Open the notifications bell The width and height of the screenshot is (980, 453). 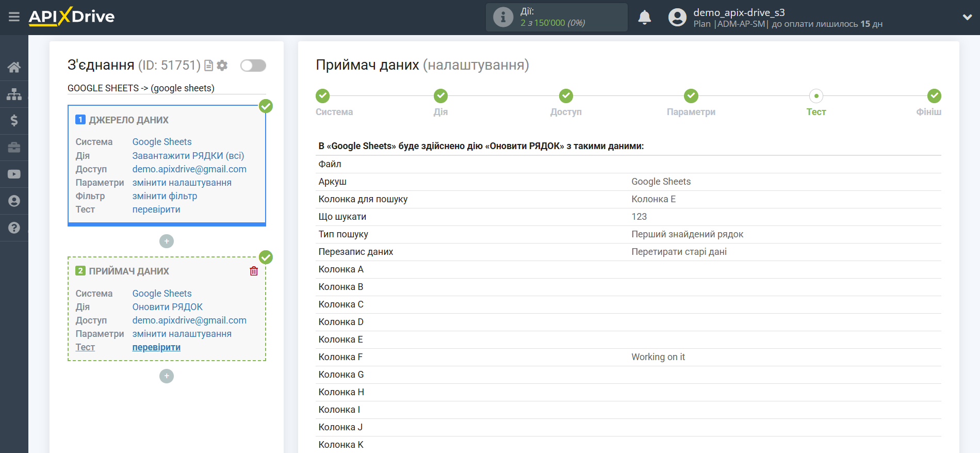pos(644,17)
